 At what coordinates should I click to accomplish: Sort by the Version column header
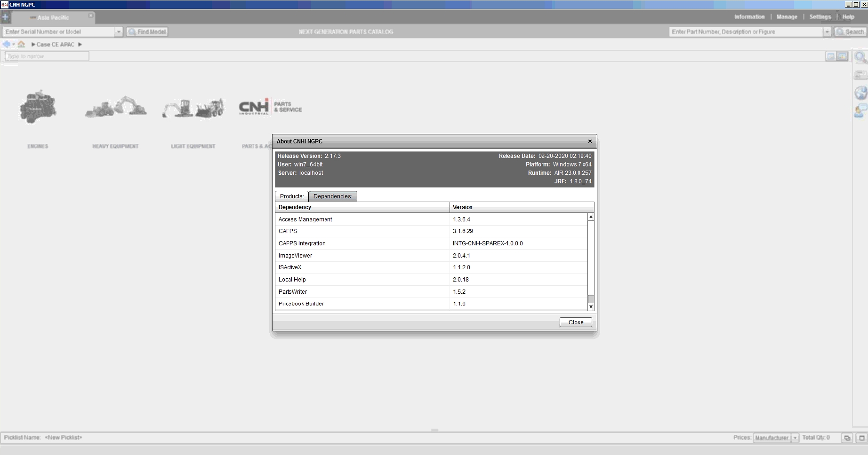pyautogui.click(x=522, y=207)
